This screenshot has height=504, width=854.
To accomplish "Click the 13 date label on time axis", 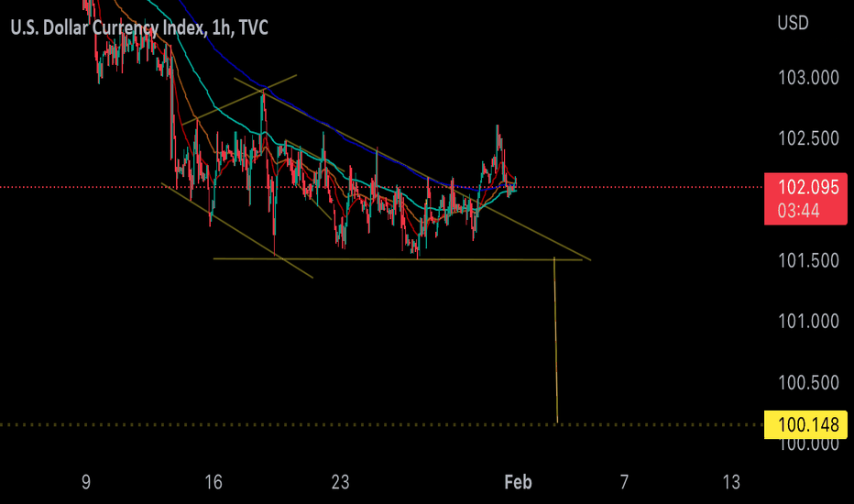I will 731,482.
